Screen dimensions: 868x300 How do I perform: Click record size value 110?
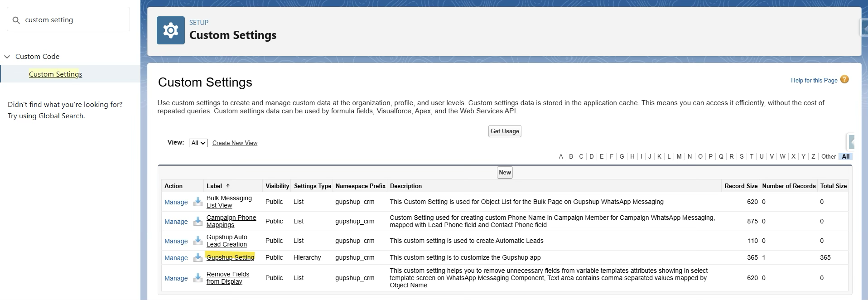click(x=752, y=241)
